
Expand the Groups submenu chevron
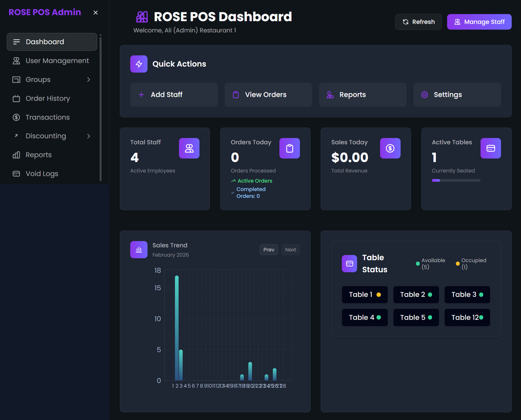pos(89,80)
